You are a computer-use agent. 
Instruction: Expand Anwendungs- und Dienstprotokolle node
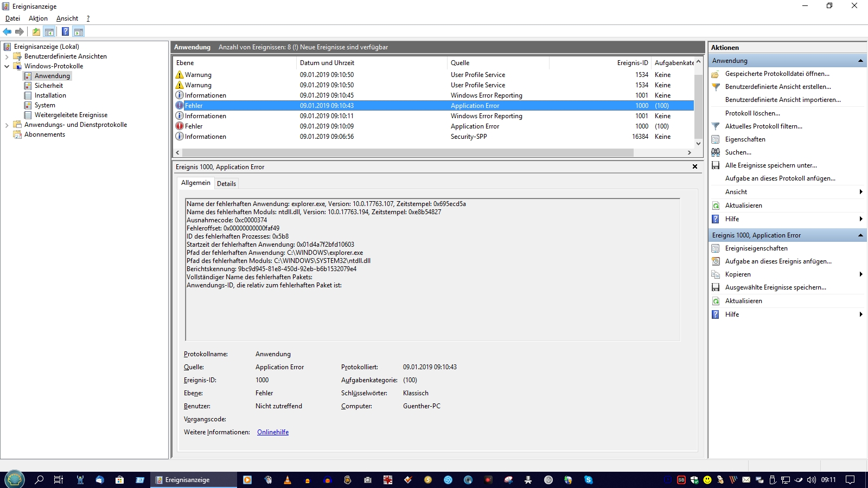tap(7, 125)
